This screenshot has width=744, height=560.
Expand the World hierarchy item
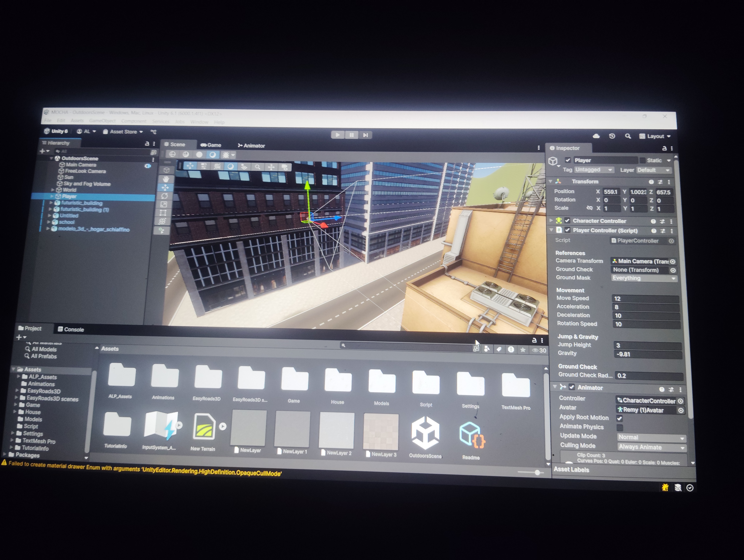pyautogui.click(x=53, y=190)
